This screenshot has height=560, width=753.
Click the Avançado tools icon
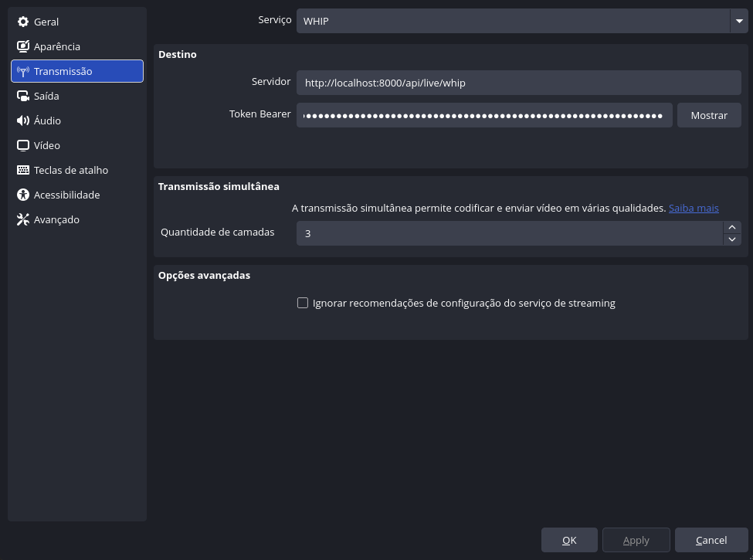pyautogui.click(x=22, y=219)
